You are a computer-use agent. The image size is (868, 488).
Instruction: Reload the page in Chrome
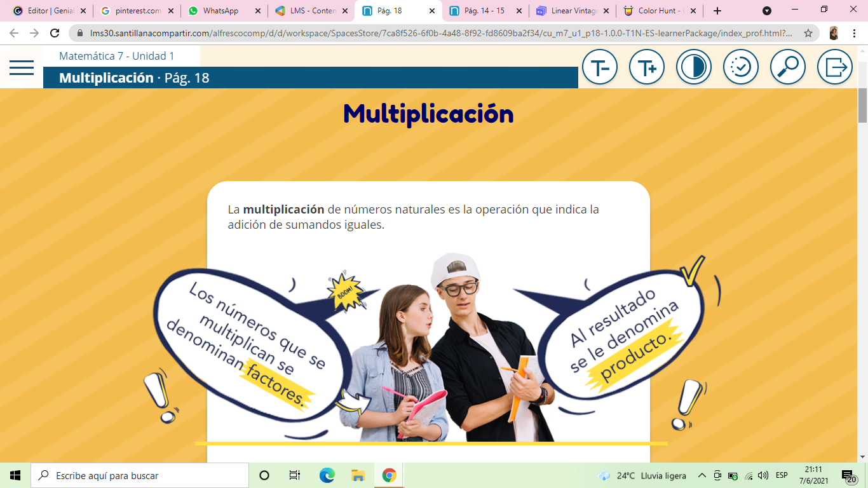click(55, 33)
